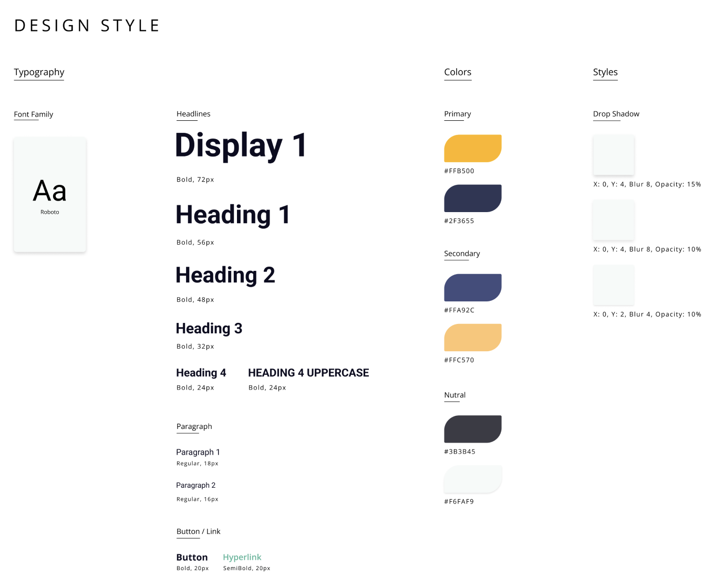This screenshot has height=588, width=724.
Task: Select the drop shadow sample with Opacity 15%
Action: pos(614,155)
